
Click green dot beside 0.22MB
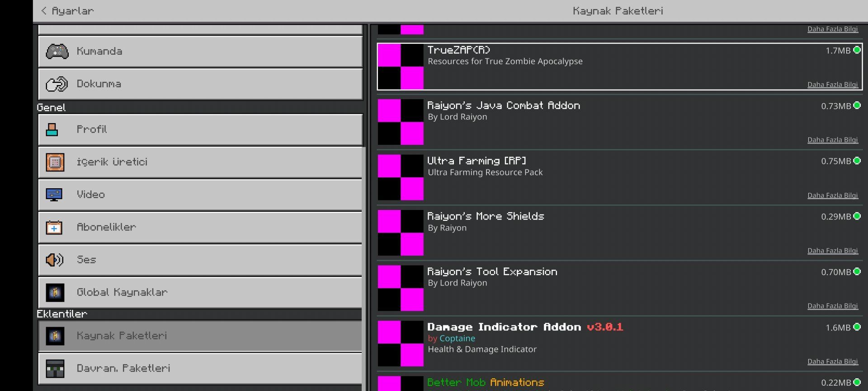click(857, 382)
